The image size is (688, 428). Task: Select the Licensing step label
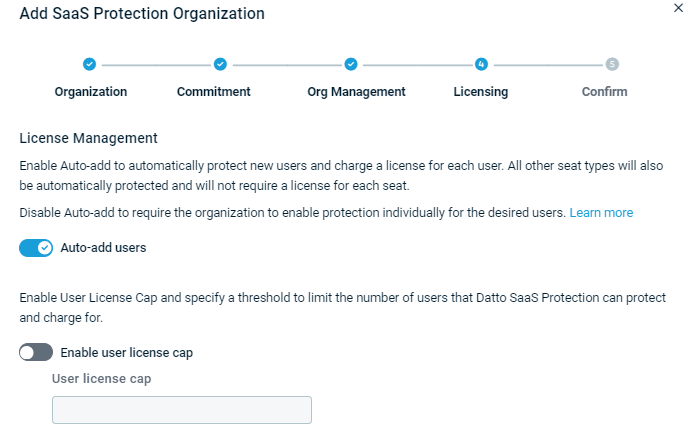pos(481,91)
